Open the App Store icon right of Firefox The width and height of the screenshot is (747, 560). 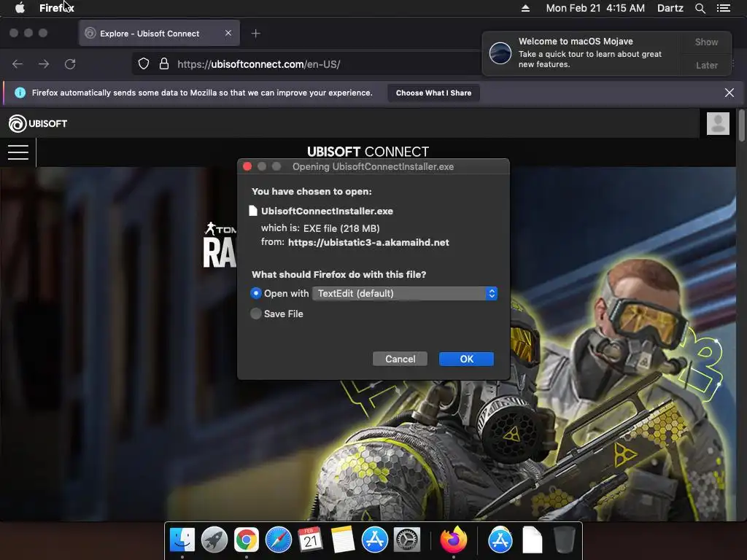coord(500,540)
